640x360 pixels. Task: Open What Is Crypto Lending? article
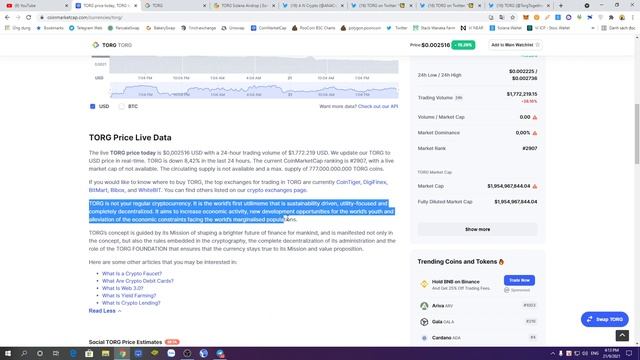[x=131, y=303]
